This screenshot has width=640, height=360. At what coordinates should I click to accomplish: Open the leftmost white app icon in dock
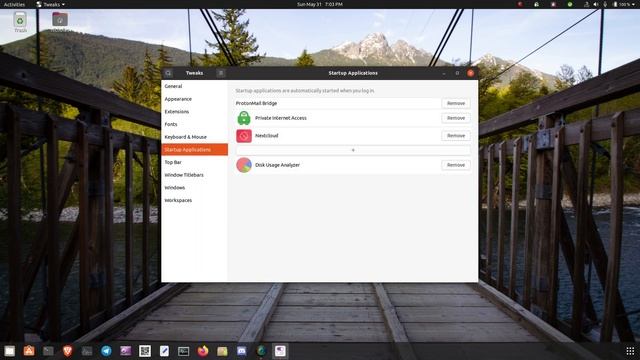pyautogui.click(x=10, y=351)
